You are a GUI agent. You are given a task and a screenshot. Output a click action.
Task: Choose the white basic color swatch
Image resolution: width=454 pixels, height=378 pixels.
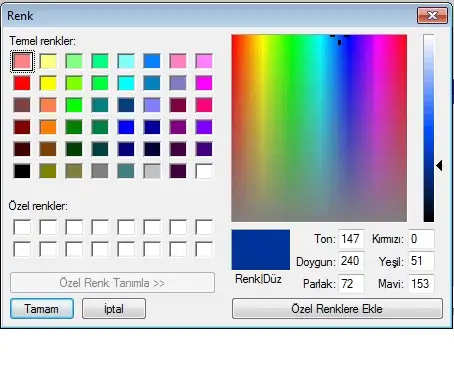point(204,171)
